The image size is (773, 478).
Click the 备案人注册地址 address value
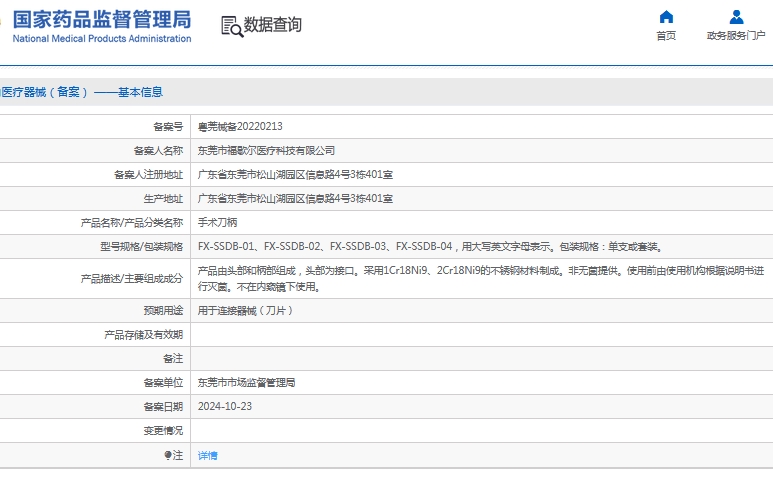point(295,174)
